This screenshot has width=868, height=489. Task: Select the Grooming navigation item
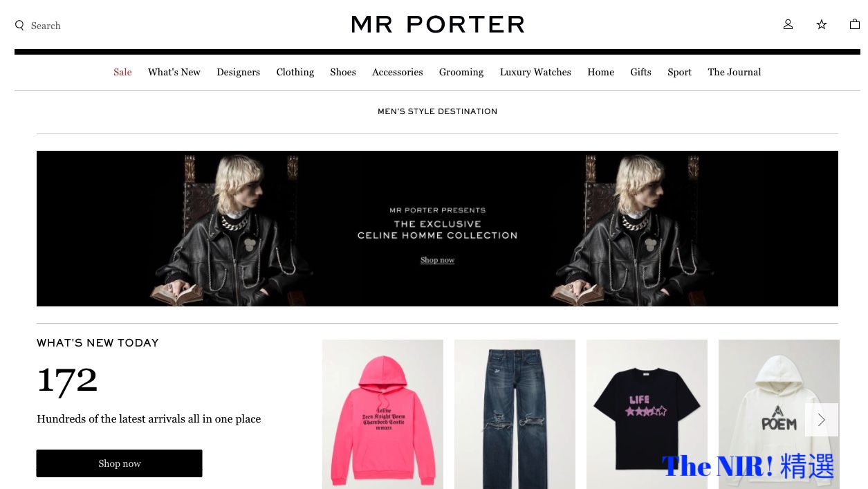point(461,72)
